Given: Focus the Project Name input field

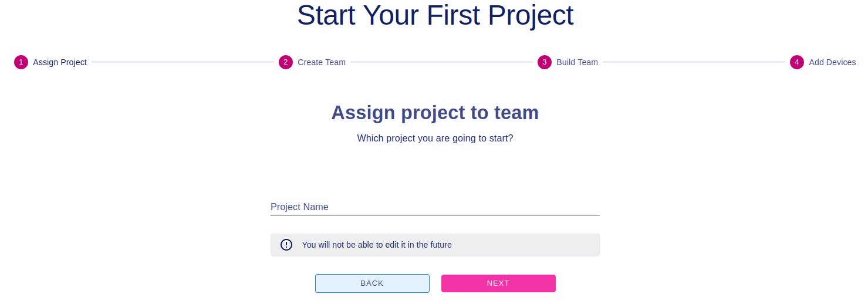Looking at the screenshot, I should click(435, 207).
